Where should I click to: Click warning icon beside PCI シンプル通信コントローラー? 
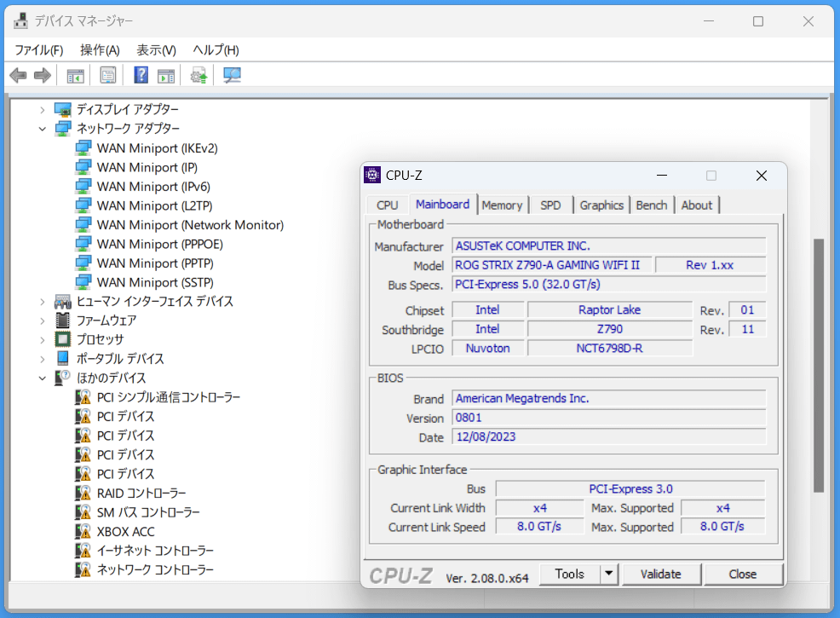83,397
